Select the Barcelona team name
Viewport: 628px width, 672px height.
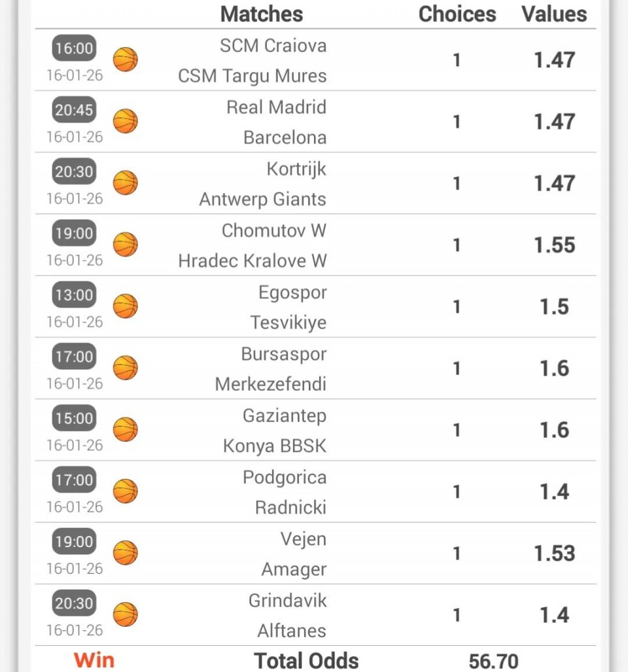(x=285, y=137)
